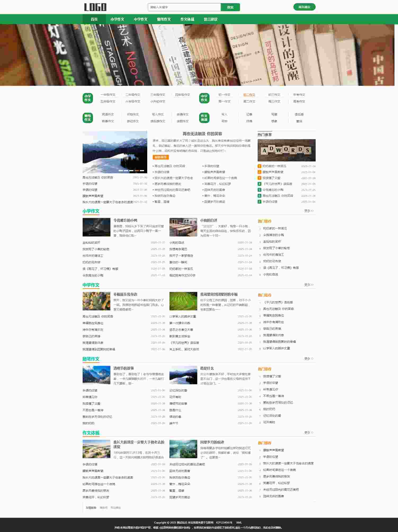Open 首页 in the green navigation bar

(x=94, y=19)
